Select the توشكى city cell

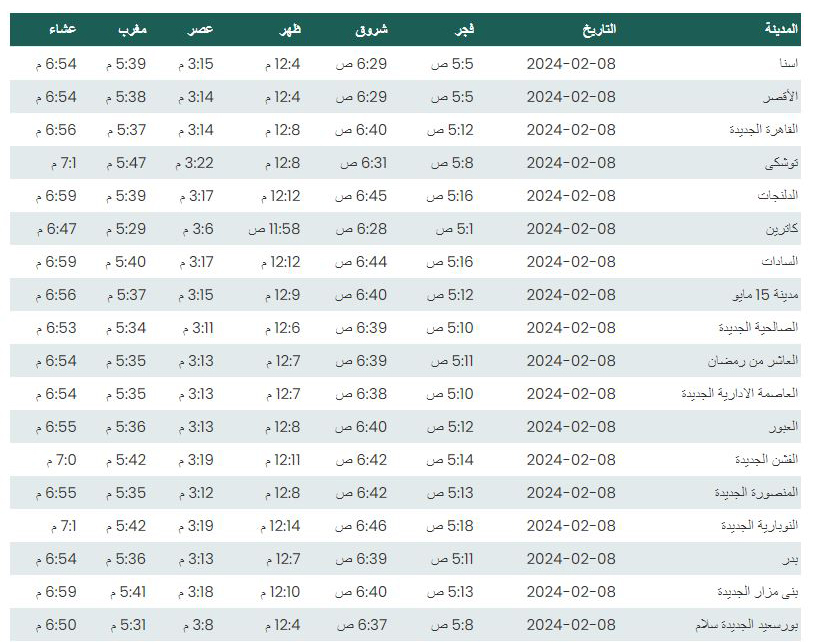(x=781, y=163)
